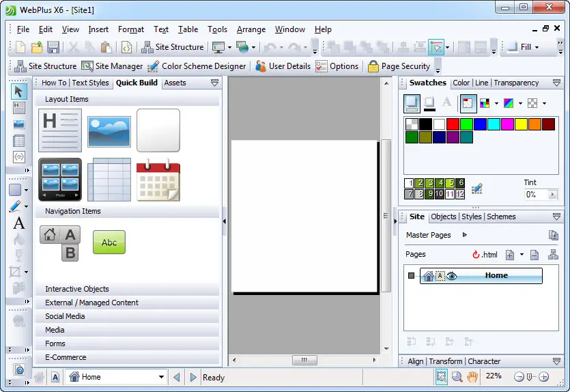Screen dimensions: 570x392
Task: Expand Social Media section
Action: click(127, 316)
